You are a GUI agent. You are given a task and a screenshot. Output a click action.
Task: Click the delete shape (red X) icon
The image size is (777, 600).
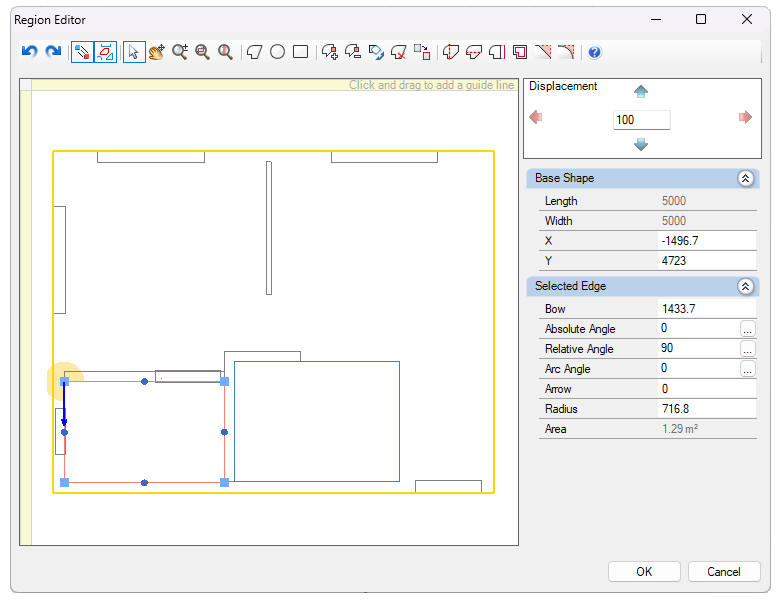pyautogui.click(x=399, y=52)
